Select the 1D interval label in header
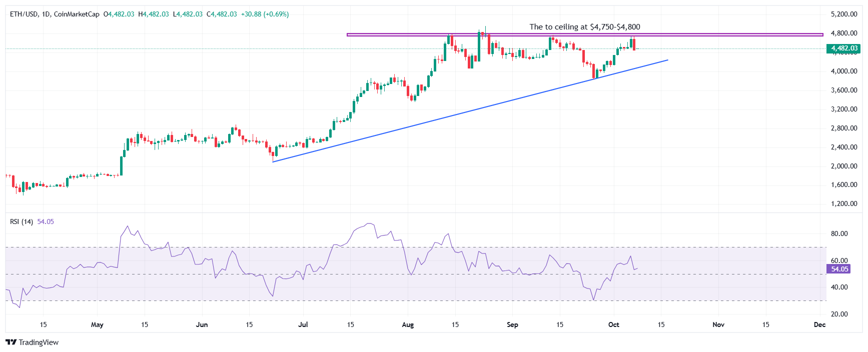 click(46, 14)
